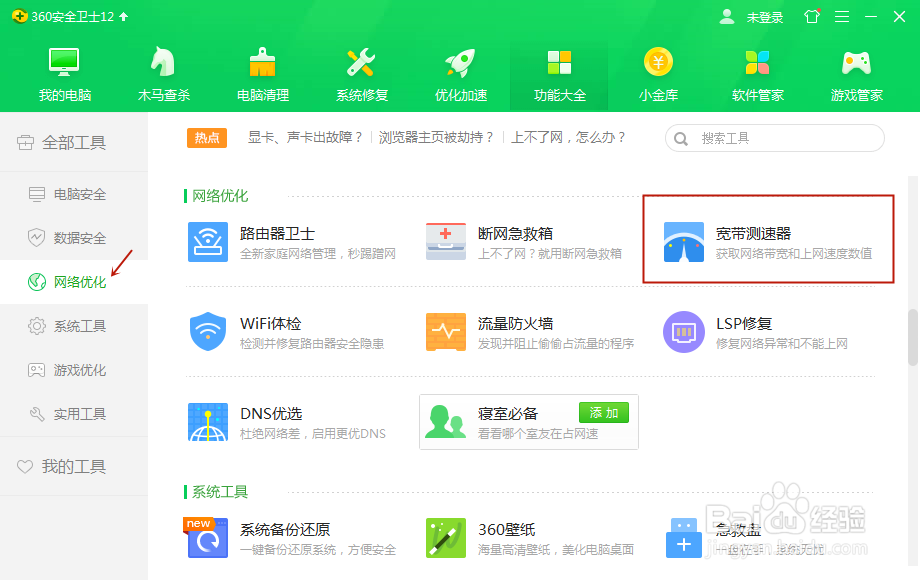The width and height of the screenshot is (920, 580).
Task: Click 流量防火墙 title text
Action: 515,324
